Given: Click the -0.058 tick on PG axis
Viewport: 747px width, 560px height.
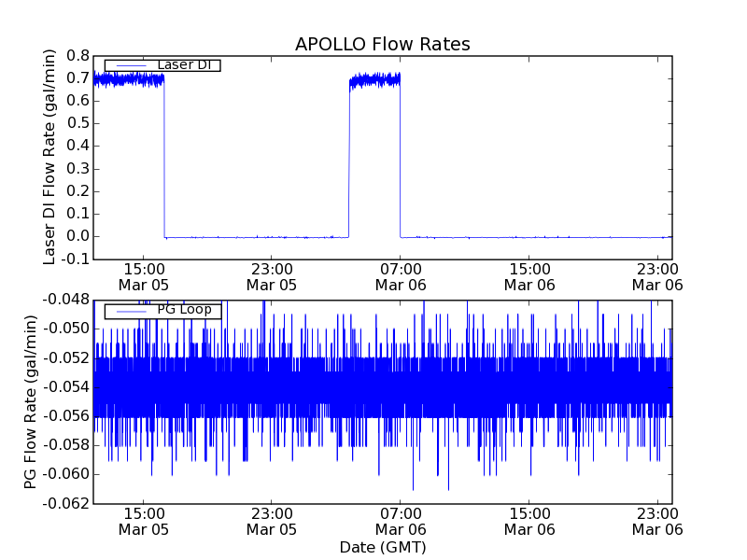Looking at the screenshot, I should pyautogui.click(x=65, y=445).
